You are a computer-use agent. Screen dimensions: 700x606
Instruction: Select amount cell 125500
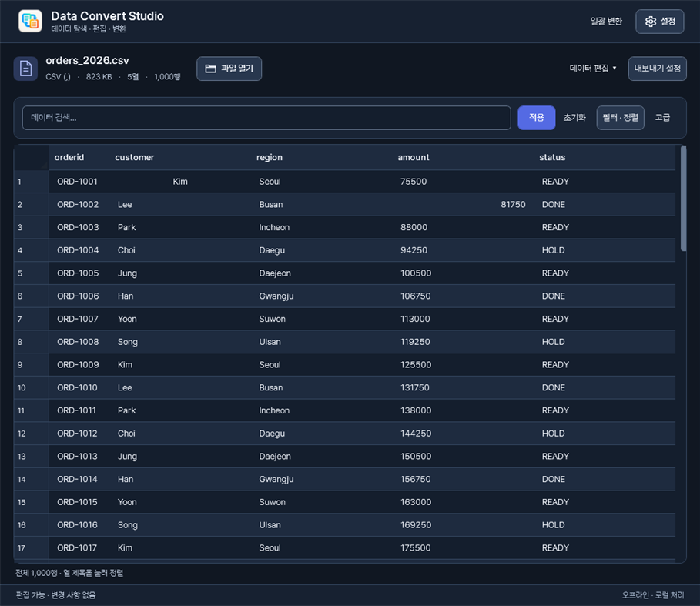464,365
